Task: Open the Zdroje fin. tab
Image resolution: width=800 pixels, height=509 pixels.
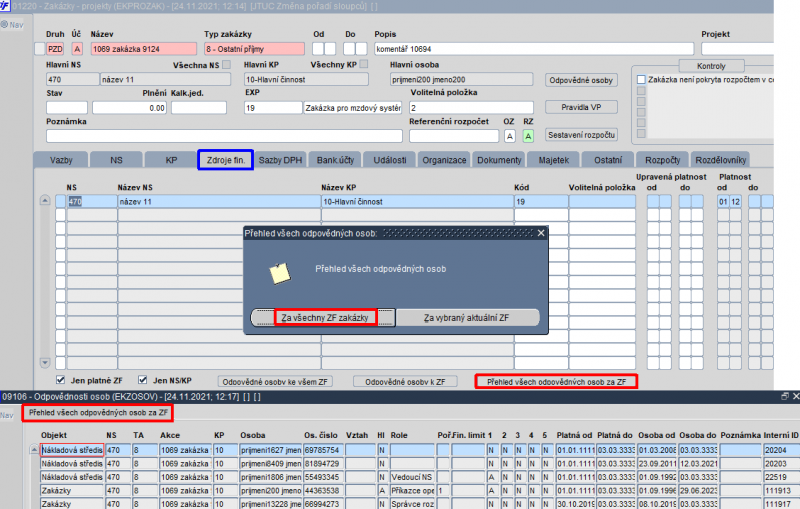Action: click(226, 160)
